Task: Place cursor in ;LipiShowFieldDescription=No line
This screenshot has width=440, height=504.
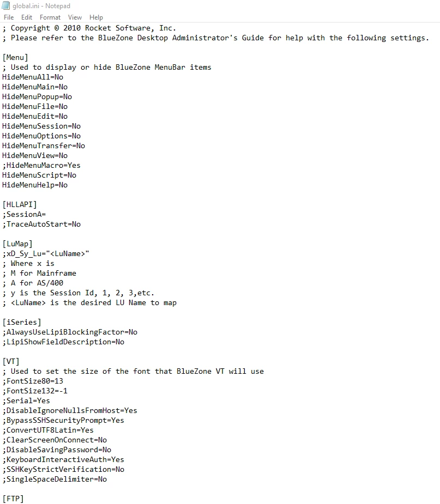Action: 63,342
